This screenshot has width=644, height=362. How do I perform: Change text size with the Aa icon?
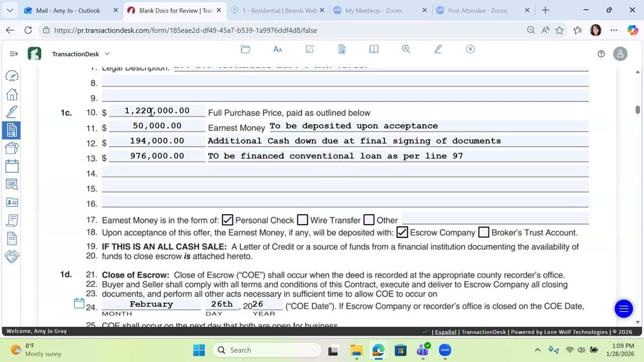277,49
